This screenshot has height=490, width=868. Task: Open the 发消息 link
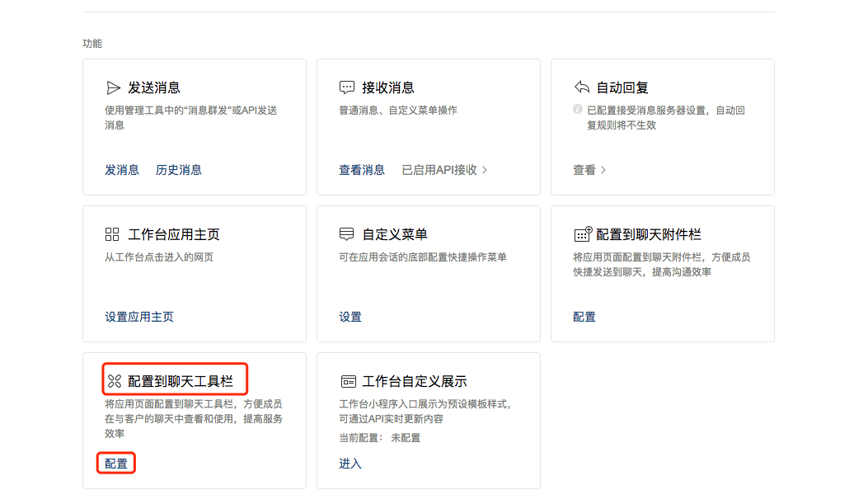122,170
